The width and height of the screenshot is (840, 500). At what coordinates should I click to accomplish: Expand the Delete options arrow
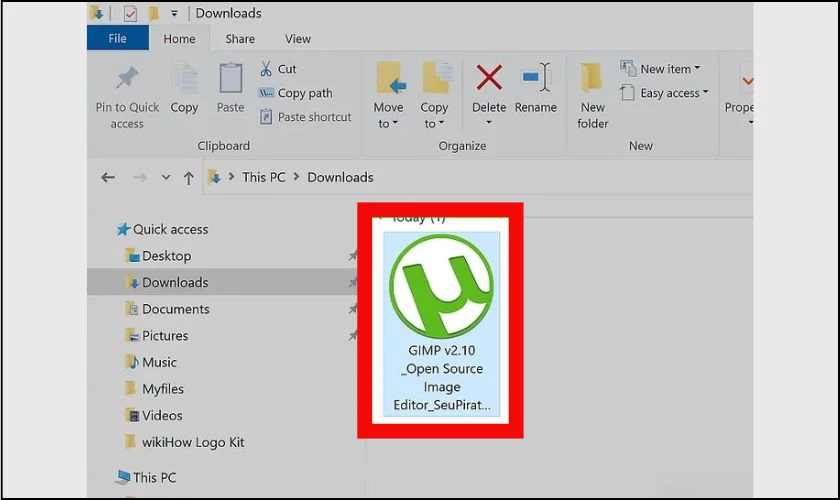coord(489,123)
